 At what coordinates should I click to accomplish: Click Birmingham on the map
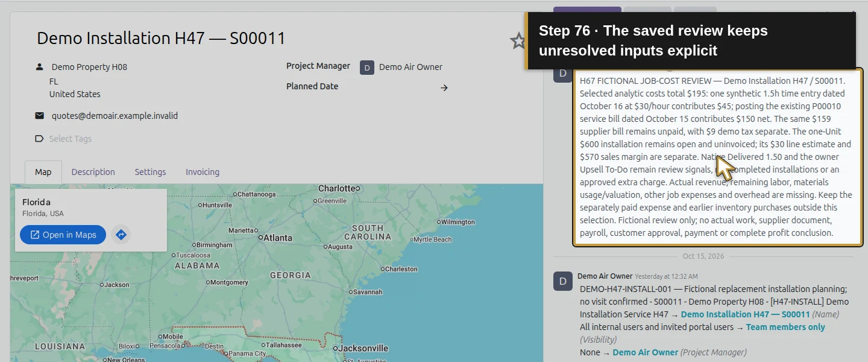coord(211,245)
